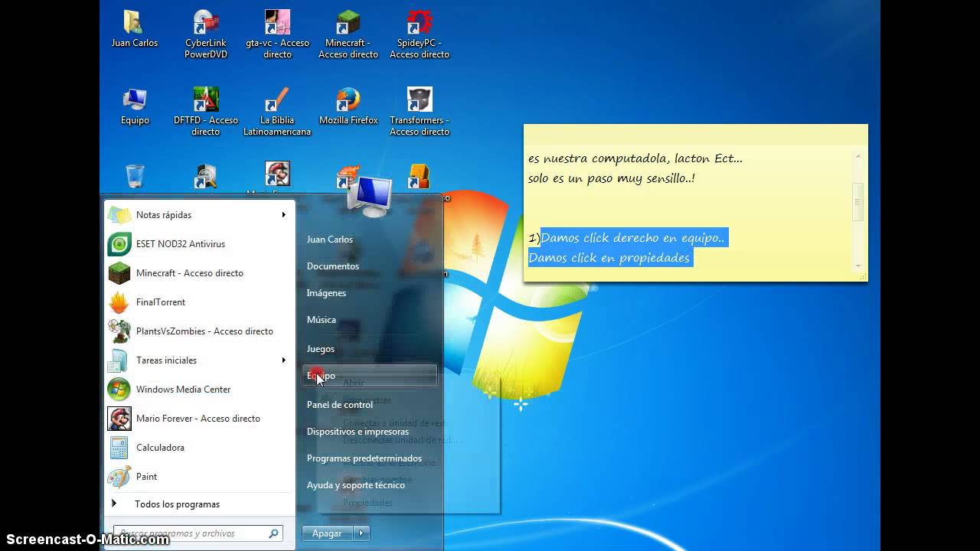Open Tareas iniciales in Start menu
Image resolution: width=980 pixels, height=551 pixels.
coord(201,360)
